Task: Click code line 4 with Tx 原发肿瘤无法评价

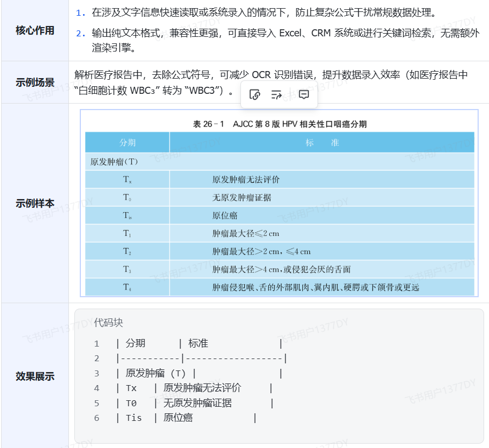Action: coord(194,388)
